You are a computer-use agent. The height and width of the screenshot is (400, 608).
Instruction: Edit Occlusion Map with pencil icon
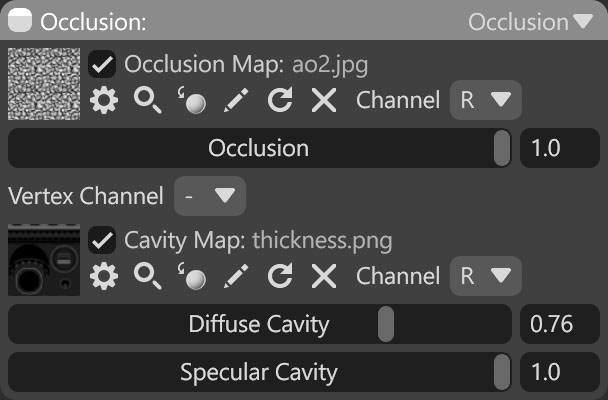tap(236, 100)
